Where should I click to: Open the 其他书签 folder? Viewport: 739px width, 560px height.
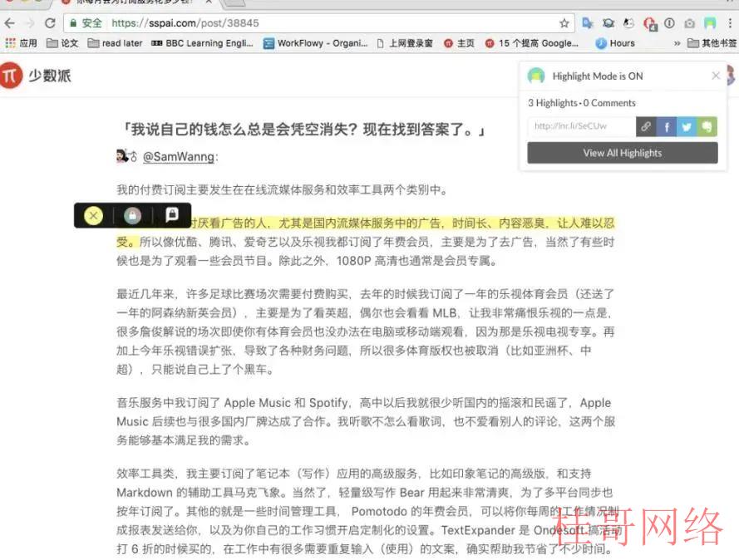click(x=712, y=43)
